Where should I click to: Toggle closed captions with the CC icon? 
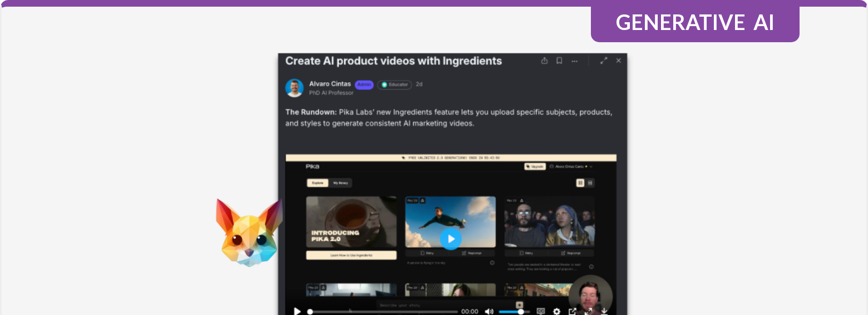click(x=541, y=312)
